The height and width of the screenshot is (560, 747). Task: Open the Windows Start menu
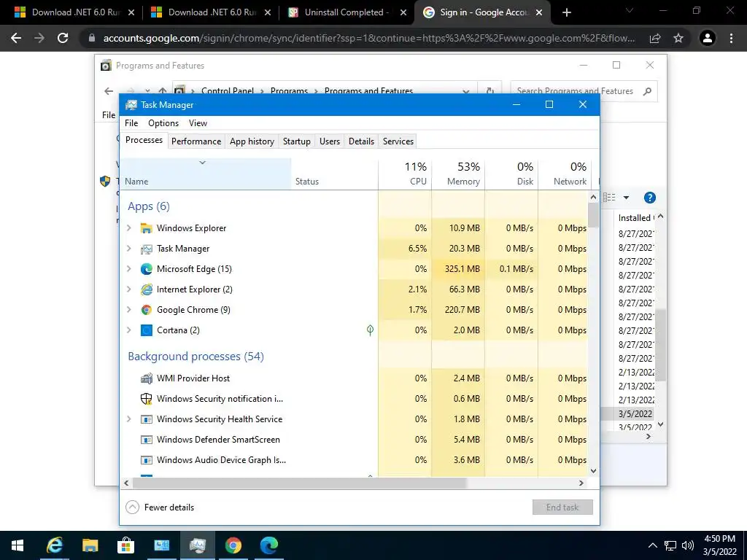click(x=18, y=545)
